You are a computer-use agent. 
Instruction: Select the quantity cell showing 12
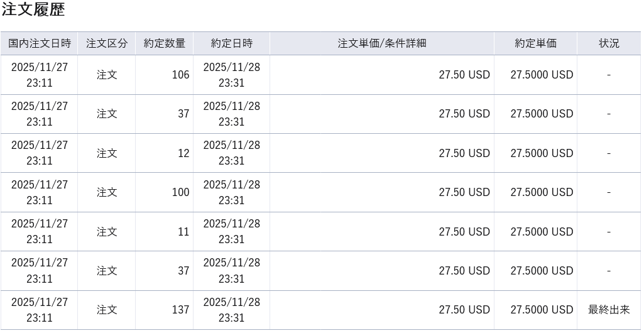[x=183, y=153]
